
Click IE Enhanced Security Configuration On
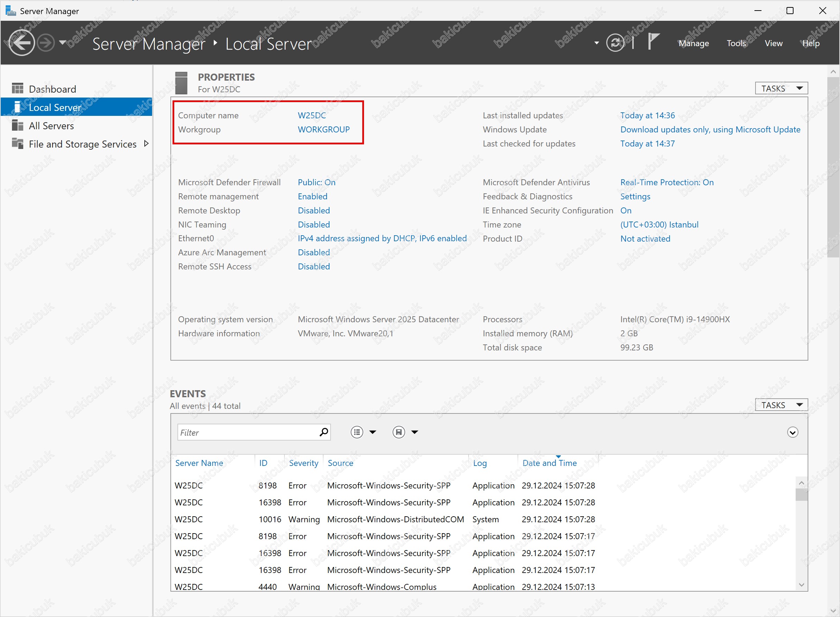click(x=626, y=210)
